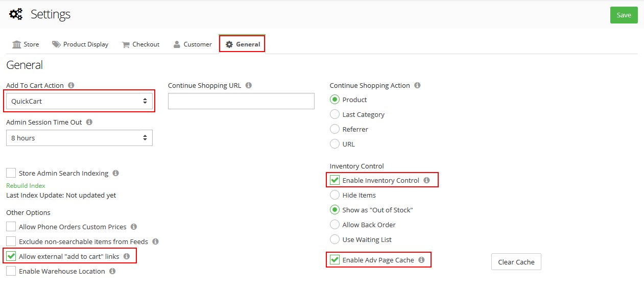Viewport: 644px width, 291px height.
Task: Expand the Admin Session Time Out dropdown
Action: [x=79, y=138]
